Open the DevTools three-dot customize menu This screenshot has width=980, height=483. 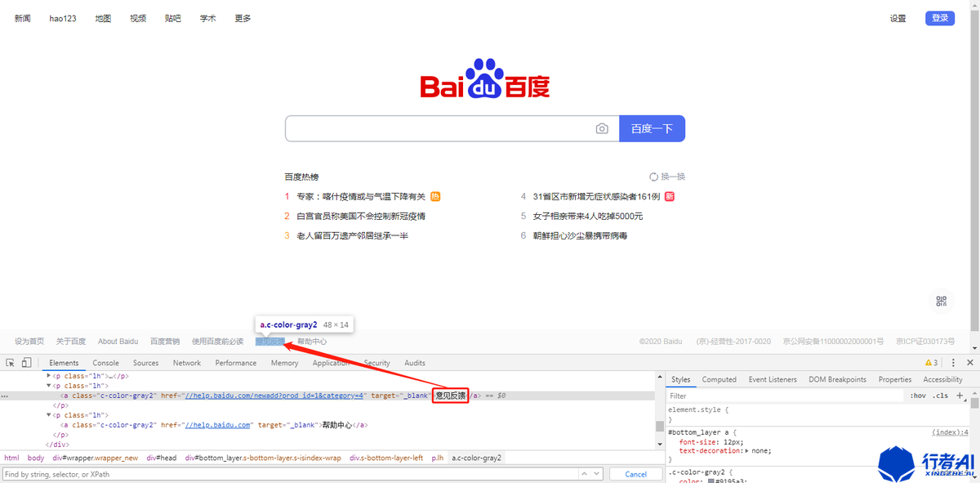(x=953, y=363)
